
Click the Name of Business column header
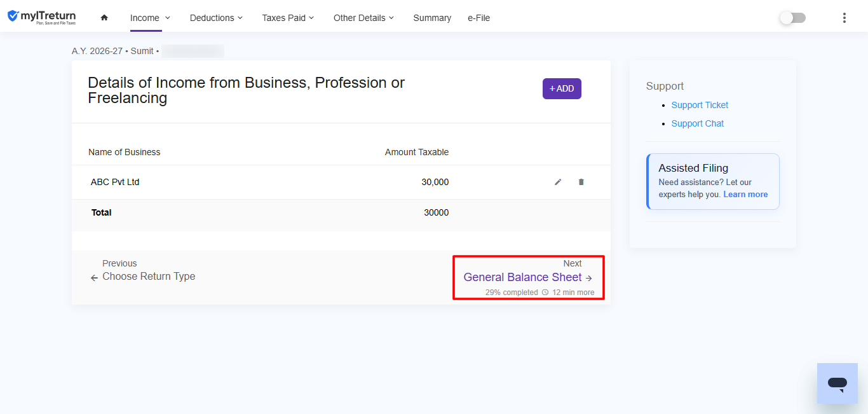pyautogui.click(x=125, y=152)
